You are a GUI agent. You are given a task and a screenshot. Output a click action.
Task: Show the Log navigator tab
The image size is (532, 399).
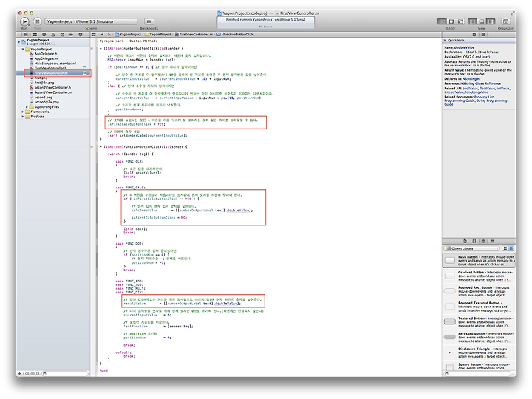tap(81, 34)
